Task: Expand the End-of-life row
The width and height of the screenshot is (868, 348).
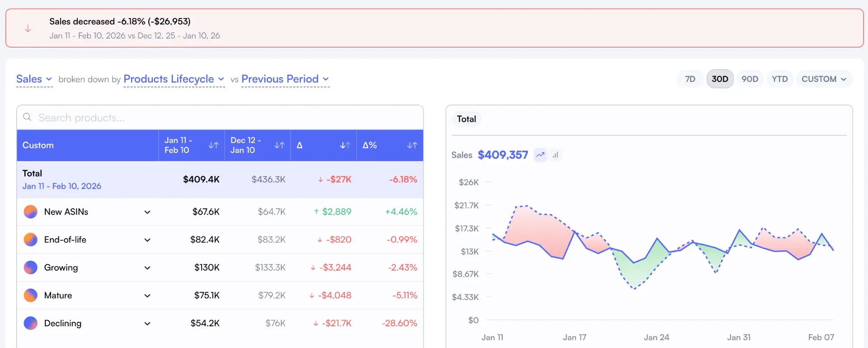Action: pos(147,240)
